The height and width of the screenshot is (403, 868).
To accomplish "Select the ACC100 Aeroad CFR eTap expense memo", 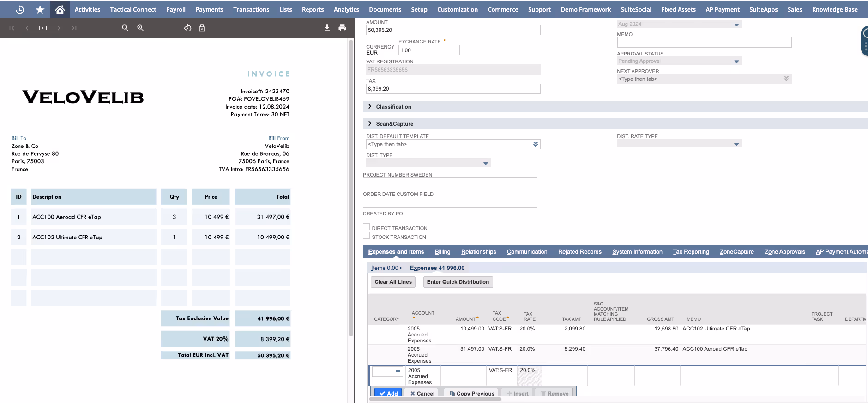I will (x=715, y=349).
